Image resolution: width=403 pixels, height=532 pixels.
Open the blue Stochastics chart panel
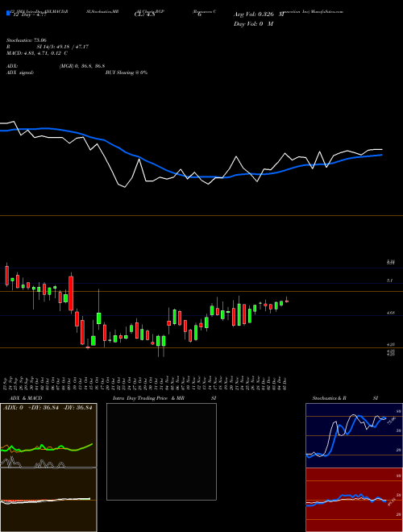click(x=354, y=435)
